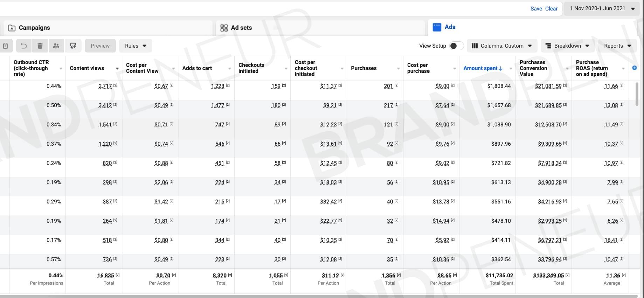Open the Rules dropdown
Screen dimensions: 644x298
tap(136, 46)
